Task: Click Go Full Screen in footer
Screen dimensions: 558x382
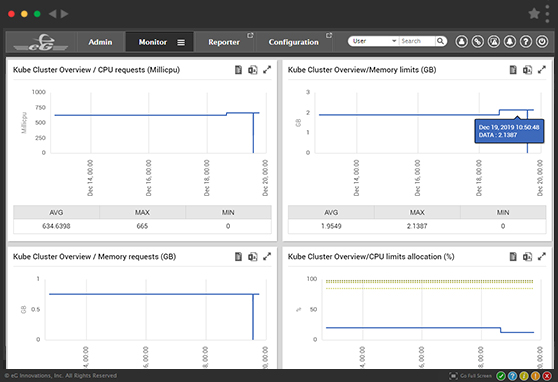Action: coord(470,376)
